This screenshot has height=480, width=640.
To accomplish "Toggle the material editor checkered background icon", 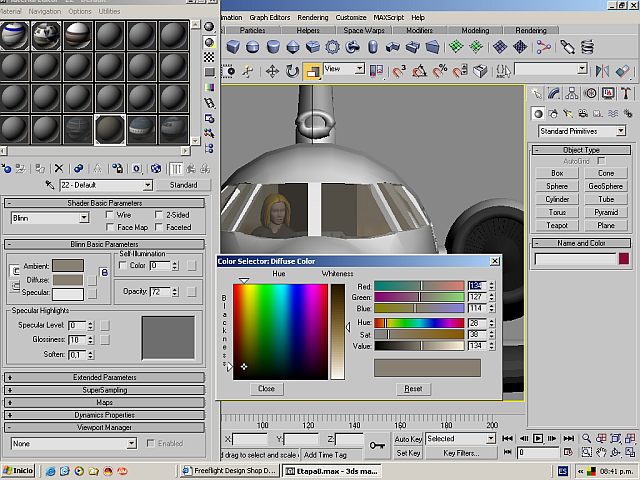I will [x=209, y=58].
